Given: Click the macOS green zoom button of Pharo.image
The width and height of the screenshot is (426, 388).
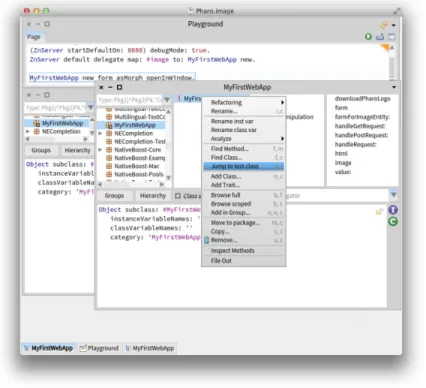Looking at the screenshot, I should click(x=46, y=11).
